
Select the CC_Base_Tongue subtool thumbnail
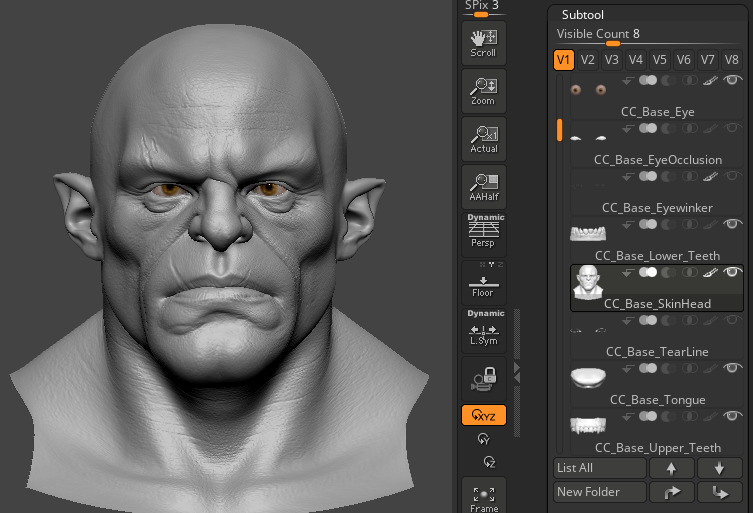pyautogui.click(x=588, y=378)
